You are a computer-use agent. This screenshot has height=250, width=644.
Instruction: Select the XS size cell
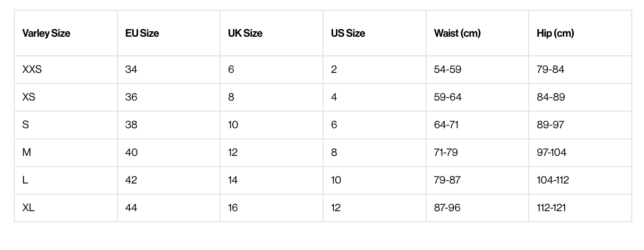(x=29, y=97)
